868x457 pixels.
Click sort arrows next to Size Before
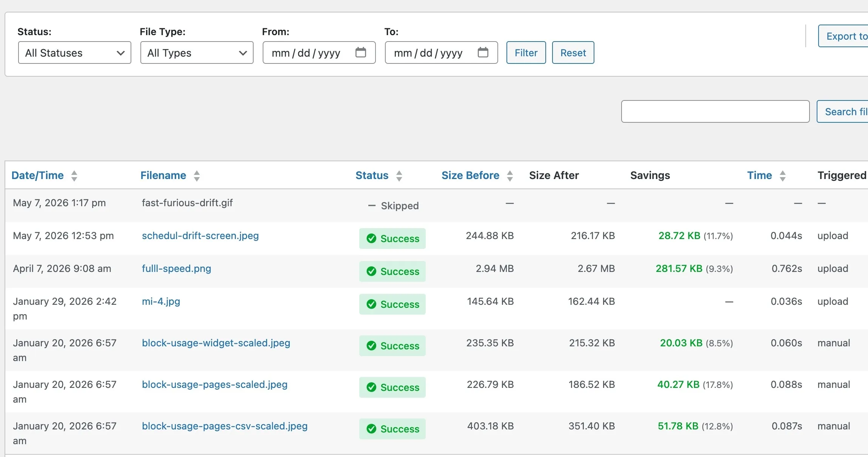point(510,176)
